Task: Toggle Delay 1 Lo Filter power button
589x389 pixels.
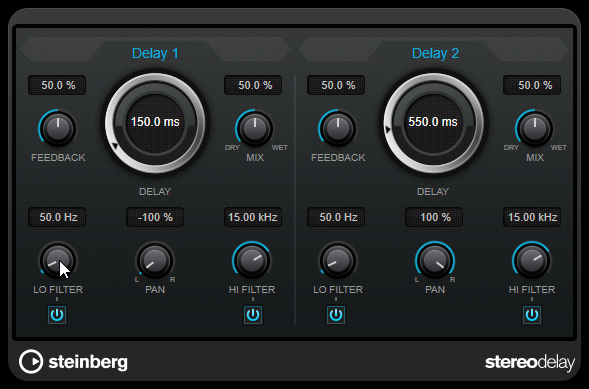Action: click(57, 315)
